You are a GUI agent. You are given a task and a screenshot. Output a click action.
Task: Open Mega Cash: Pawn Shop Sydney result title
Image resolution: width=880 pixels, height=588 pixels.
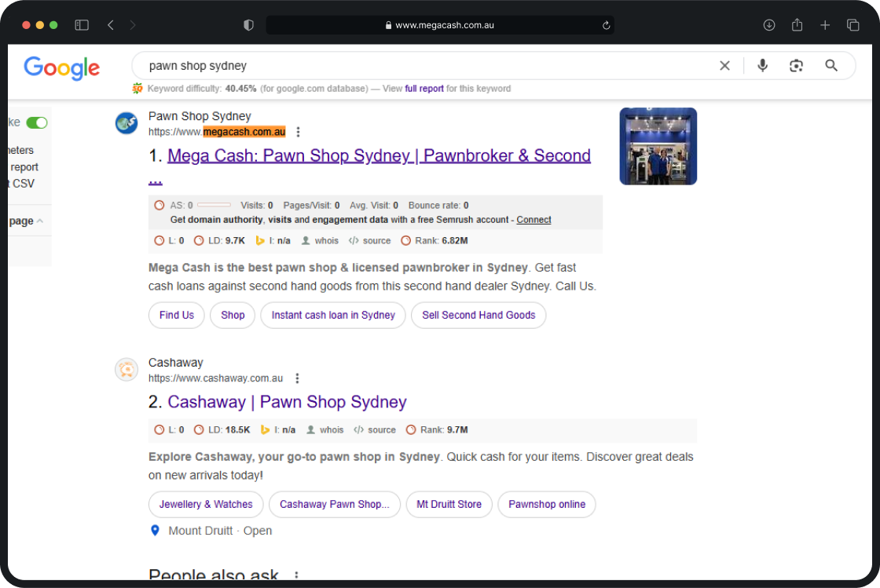click(x=379, y=155)
